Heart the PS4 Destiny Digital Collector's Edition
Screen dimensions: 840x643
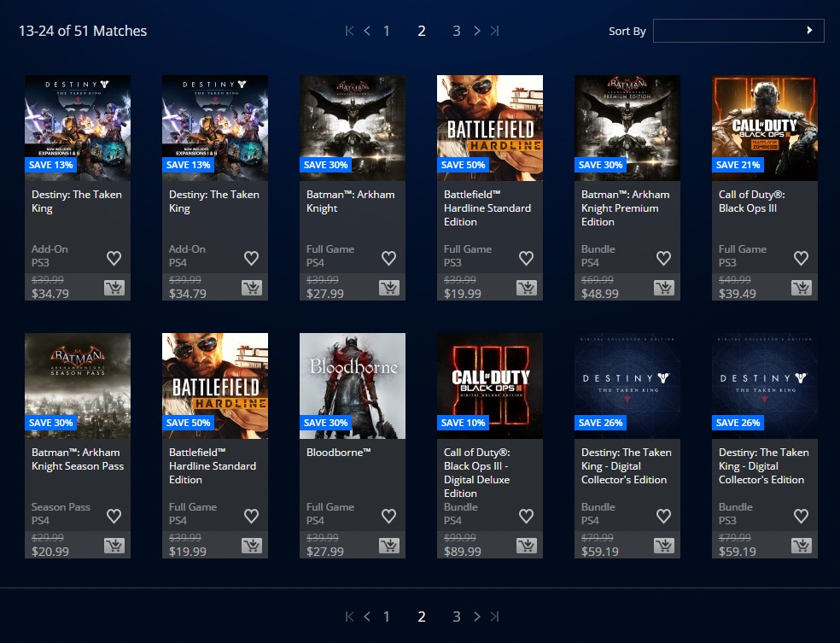(x=664, y=516)
